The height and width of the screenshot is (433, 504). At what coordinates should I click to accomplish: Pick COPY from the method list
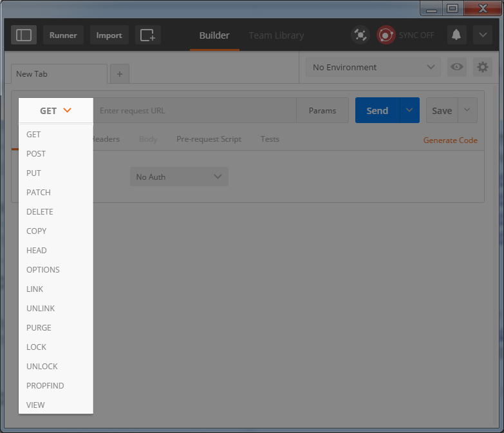(56, 231)
